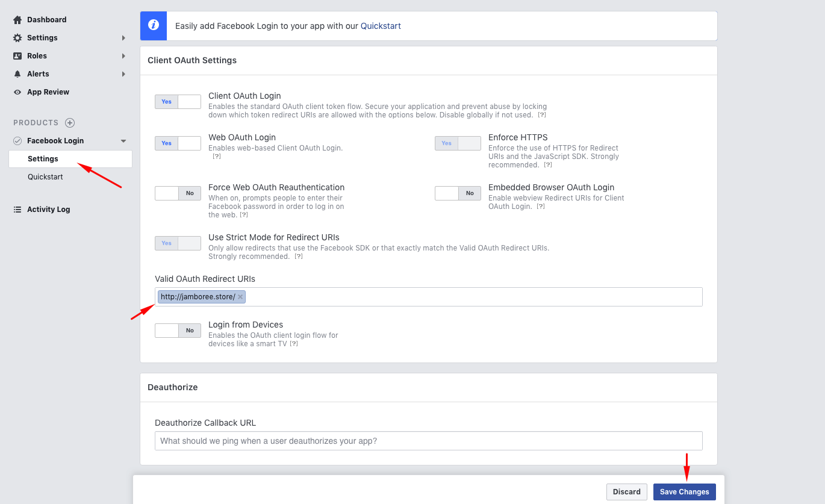Click the Facebook Login product label
This screenshot has height=504, width=825.
[55, 141]
